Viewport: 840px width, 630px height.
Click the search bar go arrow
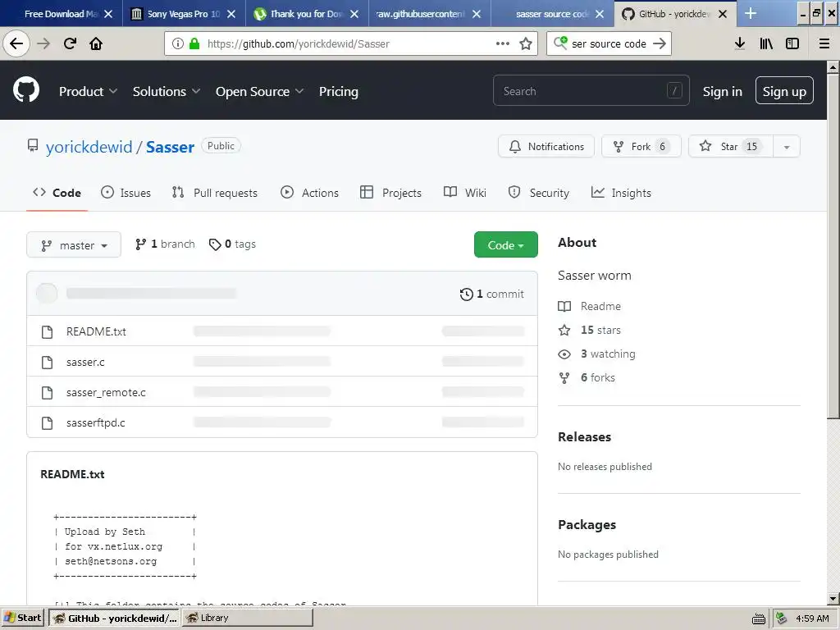660,43
